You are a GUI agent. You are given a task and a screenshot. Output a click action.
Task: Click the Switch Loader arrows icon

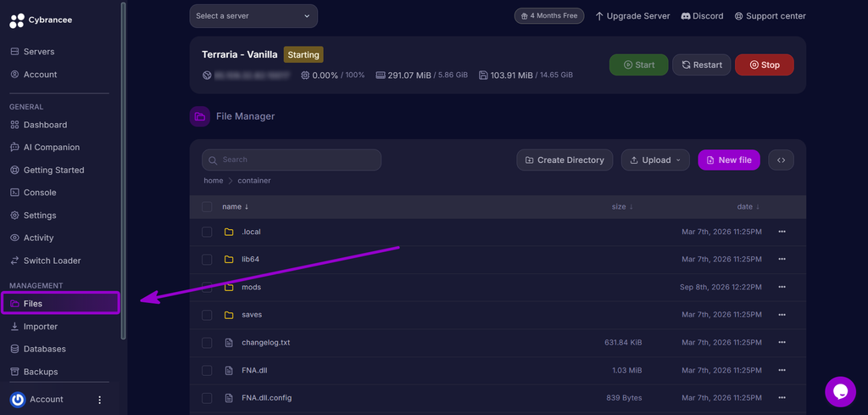[x=14, y=261]
